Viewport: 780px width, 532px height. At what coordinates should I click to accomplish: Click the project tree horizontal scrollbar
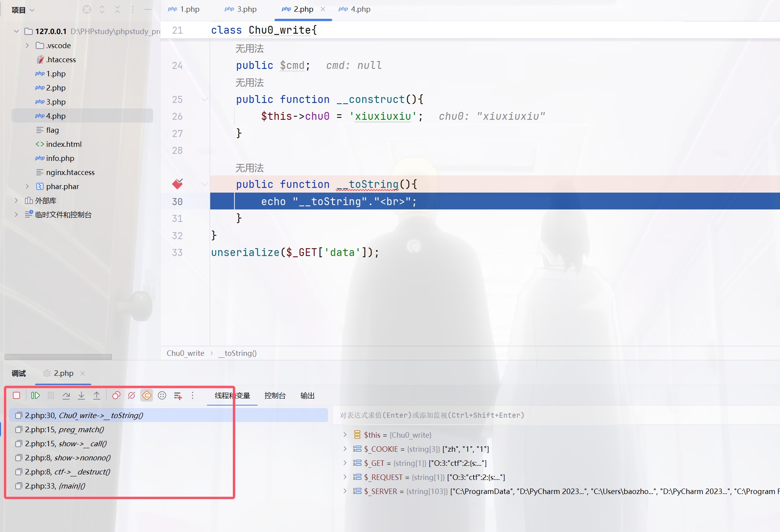(58, 357)
